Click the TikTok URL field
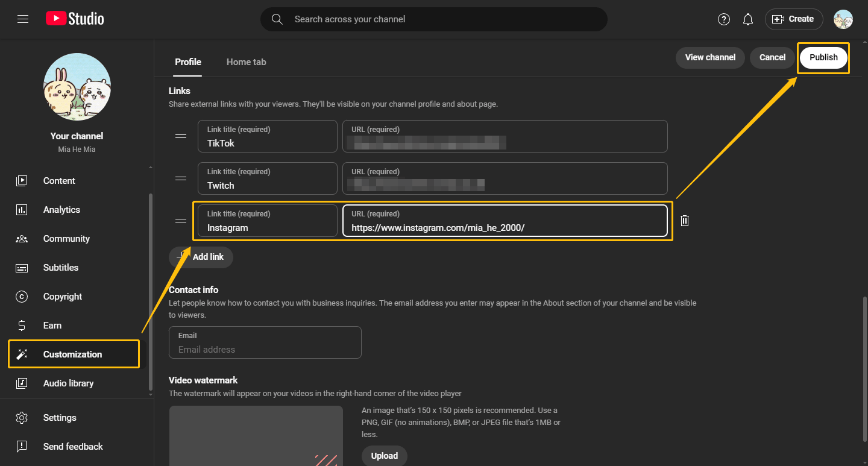 pyautogui.click(x=505, y=136)
